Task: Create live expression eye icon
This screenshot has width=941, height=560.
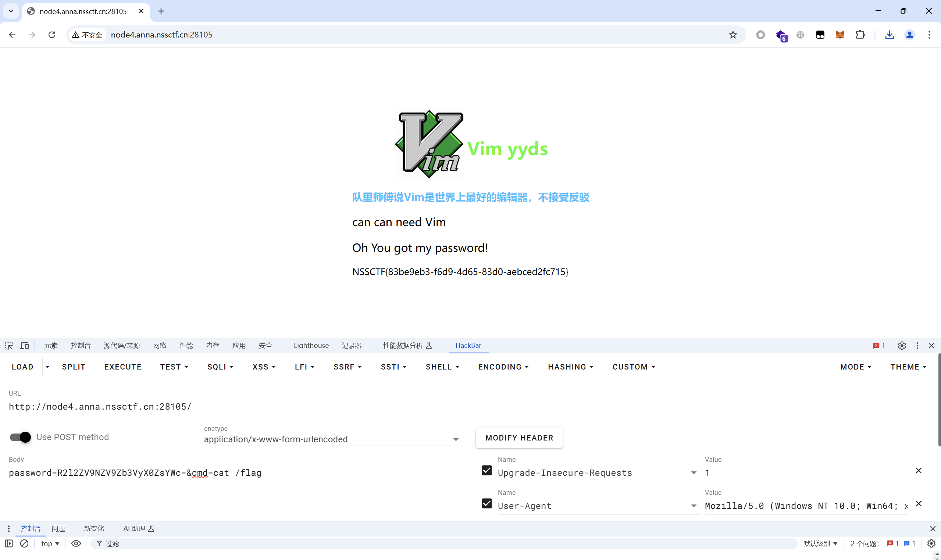Action: coord(76,543)
